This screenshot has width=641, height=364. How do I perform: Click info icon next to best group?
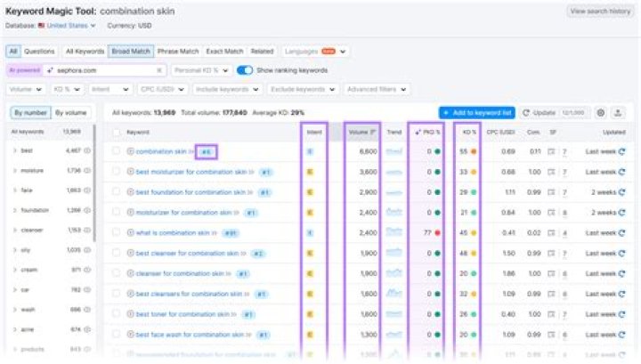(87, 150)
